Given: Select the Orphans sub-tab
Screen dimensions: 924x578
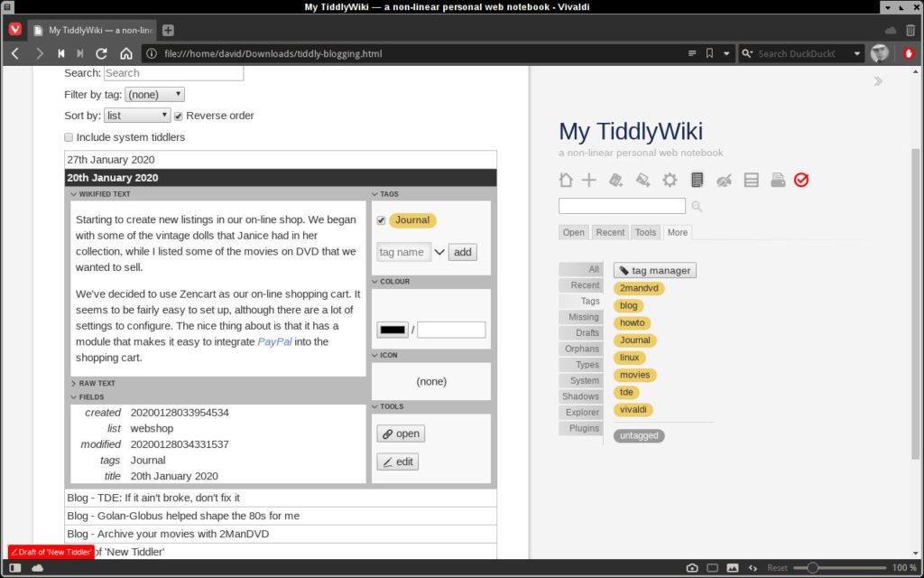Looking at the screenshot, I should click(581, 350).
